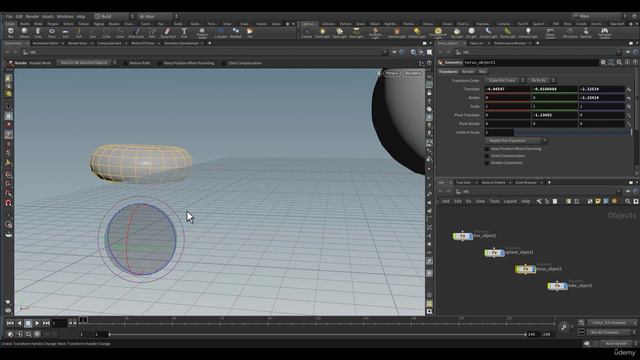Image resolution: width=640 pixels, height=360 pixels.
Task: Select the L-System shelf tool
Action: (x=221, y=32)
